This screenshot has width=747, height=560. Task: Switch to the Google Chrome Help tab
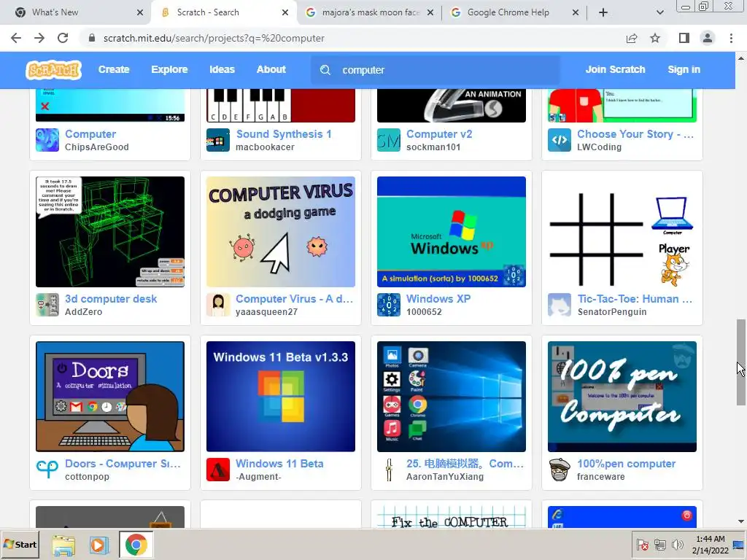click(514, 12)
